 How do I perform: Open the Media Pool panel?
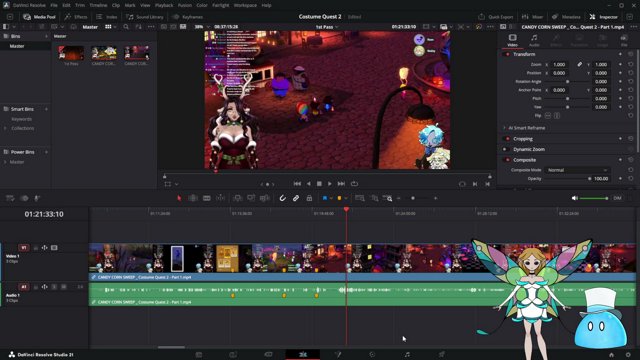(39, 17)
